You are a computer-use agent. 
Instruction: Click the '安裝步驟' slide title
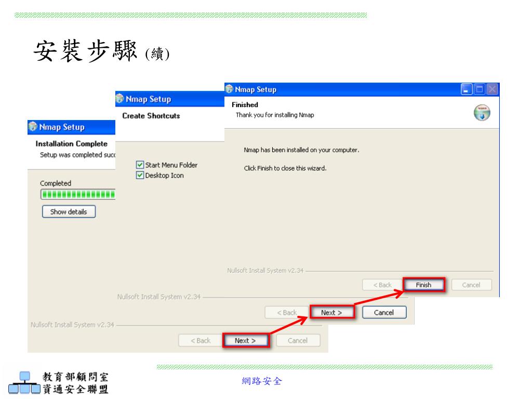pyautogui.click(x=85, y=51)
